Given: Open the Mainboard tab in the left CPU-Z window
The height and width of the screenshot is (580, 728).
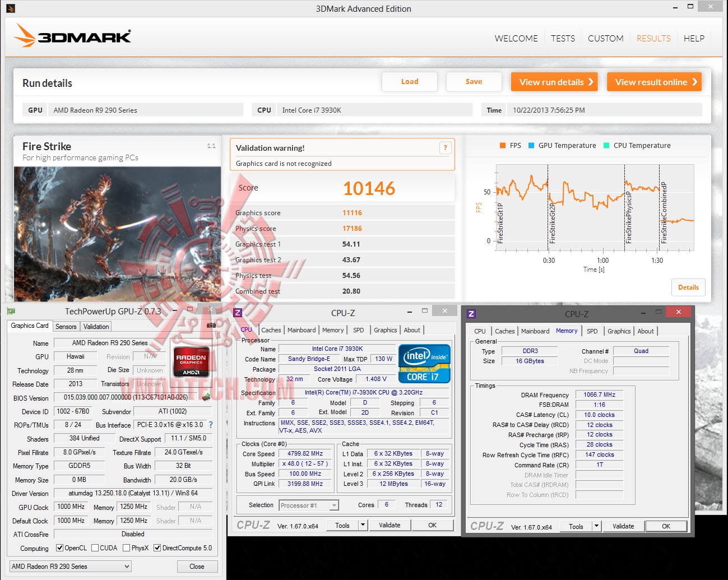Looking at the screenshot, I should point(302,330).
